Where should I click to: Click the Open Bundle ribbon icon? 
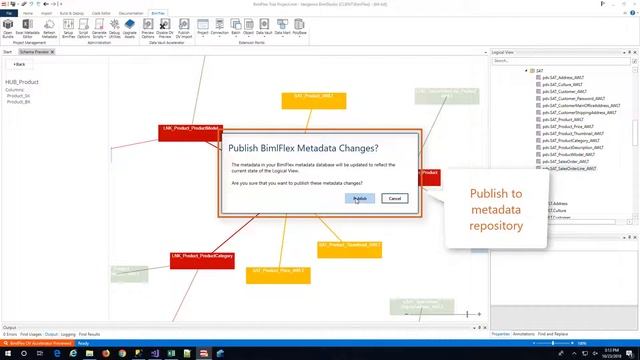(x=8, y=29)
